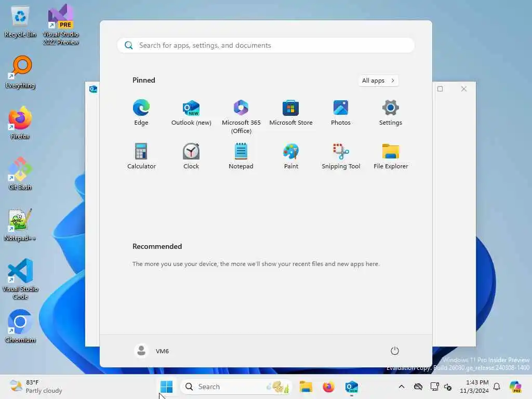
Task: Select the Git Bash desktop shortcut
Action: pyautogui.click(x=20, y=174)
